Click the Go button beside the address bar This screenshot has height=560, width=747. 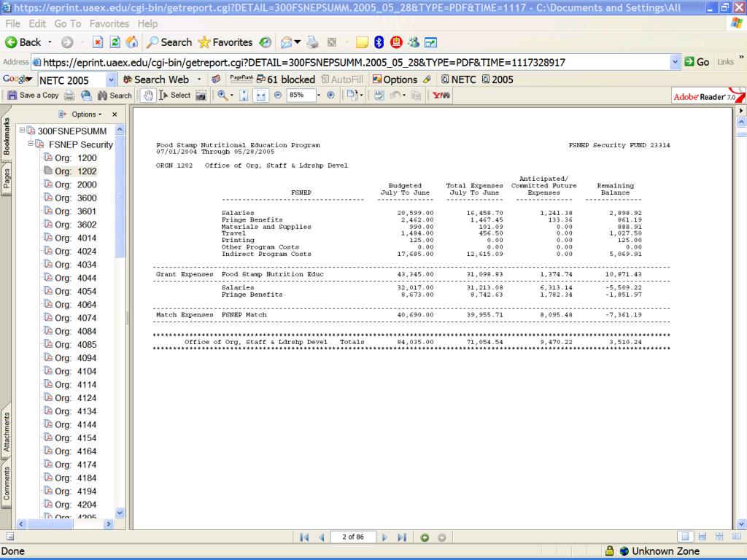click(x=698, y=62)
